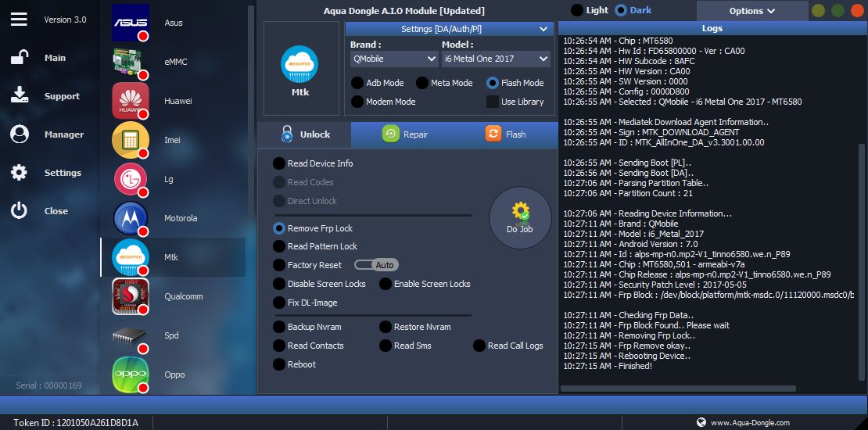Open the www.Aqua-Dongle.com link
This screenshot has width=868, height=430.
[x=750, y=423]
